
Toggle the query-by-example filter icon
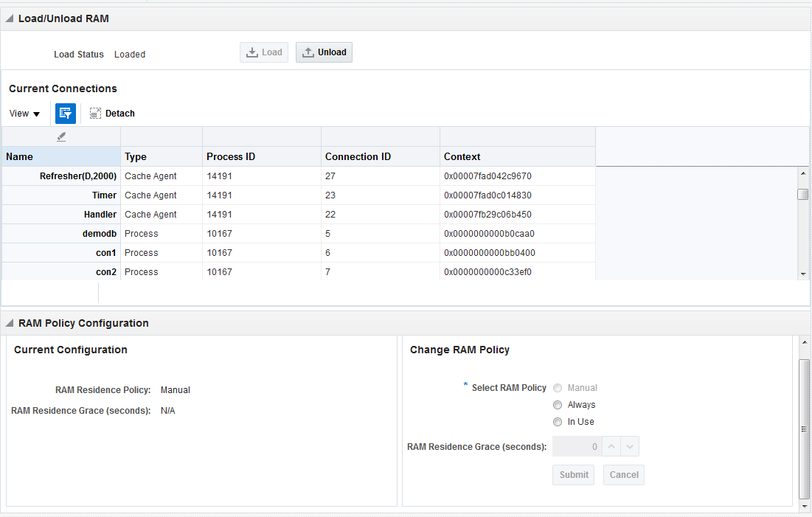click(66, 114)
